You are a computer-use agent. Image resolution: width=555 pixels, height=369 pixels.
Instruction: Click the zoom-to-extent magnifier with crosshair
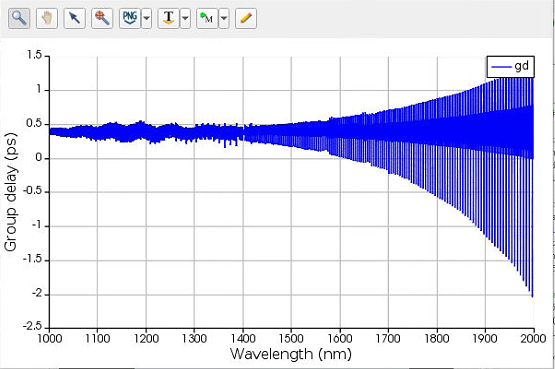pos(102,18)
